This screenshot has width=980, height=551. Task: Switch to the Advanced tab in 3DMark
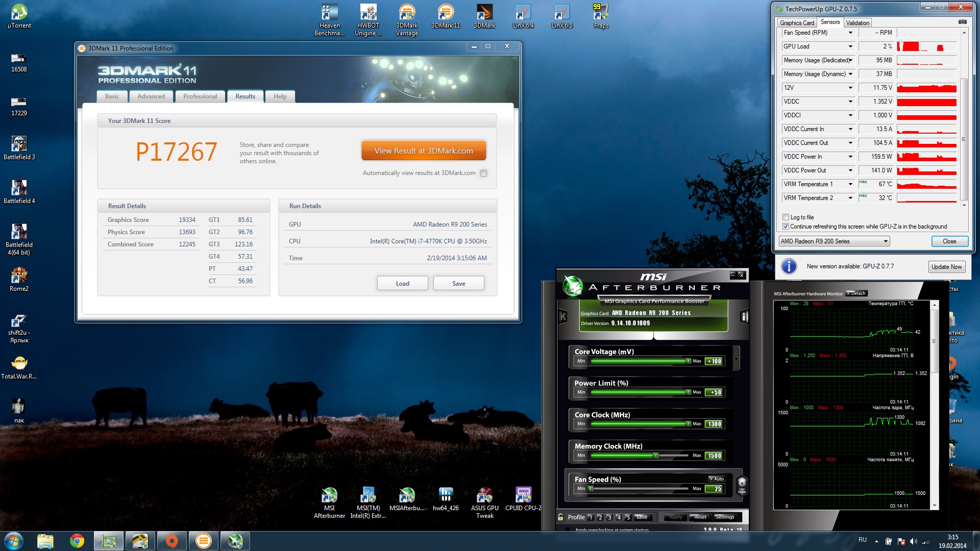coord(151,96)
